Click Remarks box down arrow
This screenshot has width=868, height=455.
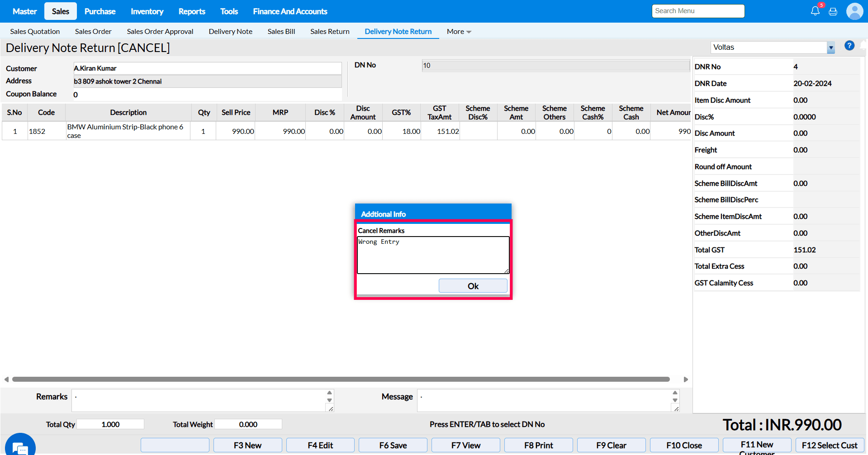329,400
